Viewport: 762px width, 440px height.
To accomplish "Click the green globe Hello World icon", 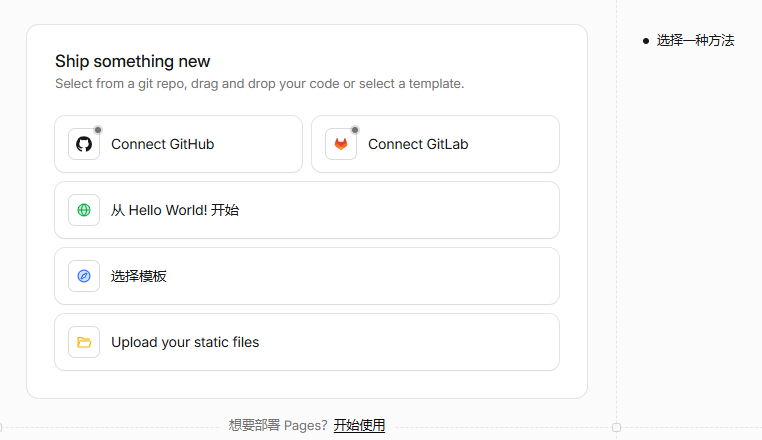I will (84, 210).
